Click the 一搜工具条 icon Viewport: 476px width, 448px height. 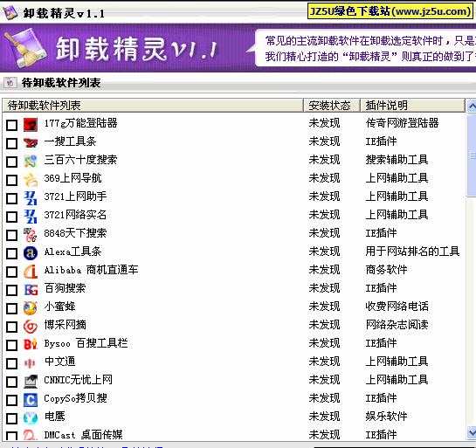(x=31, y=143)
